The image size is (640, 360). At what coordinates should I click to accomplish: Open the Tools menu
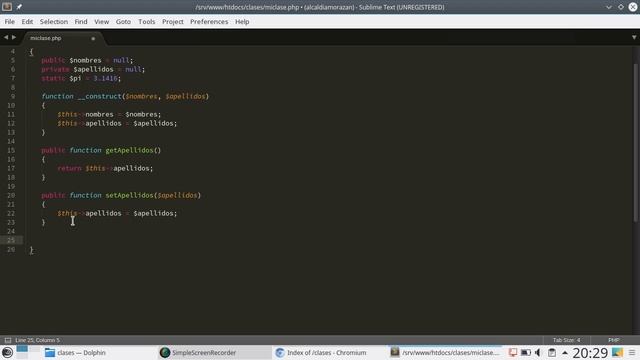click(147, 22)
